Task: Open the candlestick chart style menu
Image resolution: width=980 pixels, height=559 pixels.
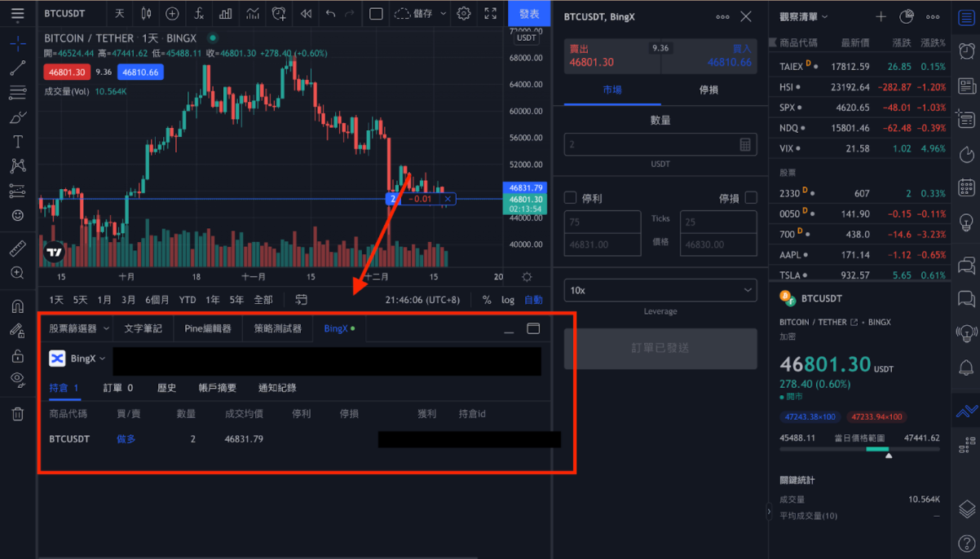Action: pos(146,14)
